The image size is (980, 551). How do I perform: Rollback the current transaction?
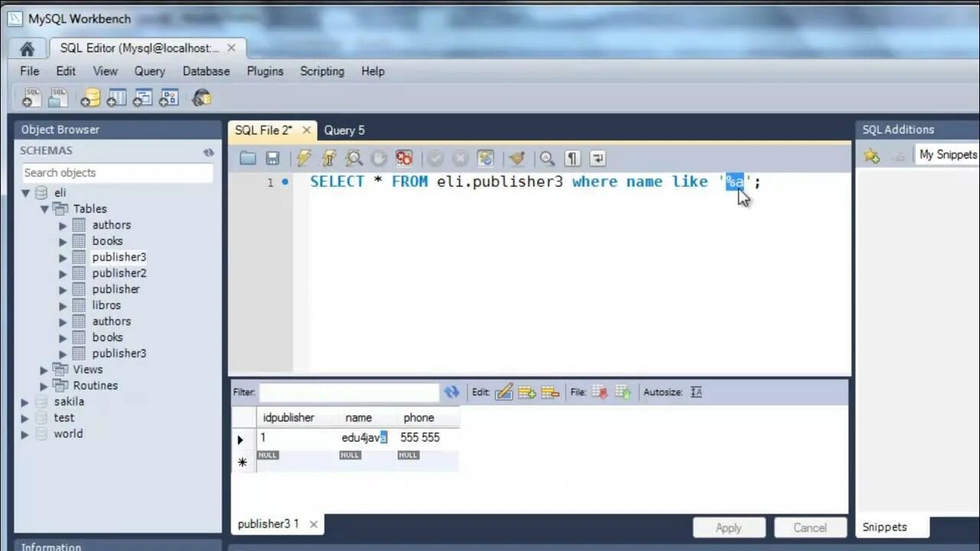(x=460, y=158)
